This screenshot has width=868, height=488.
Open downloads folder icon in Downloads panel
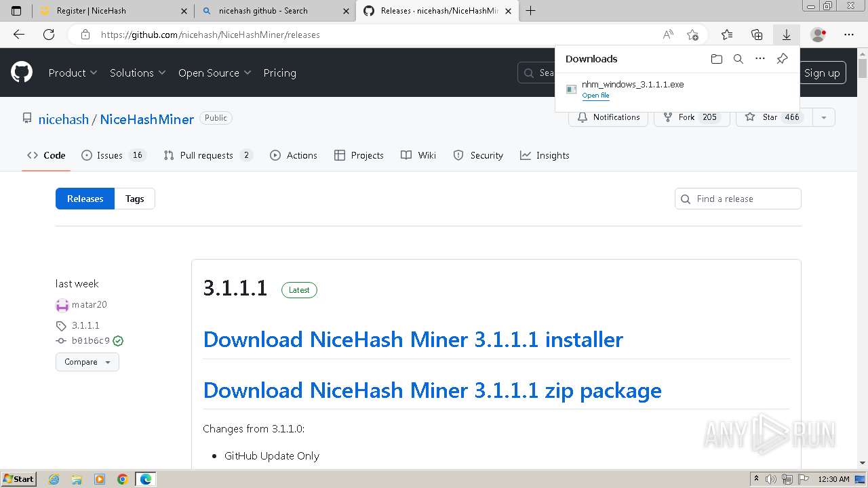pos(717,59)
